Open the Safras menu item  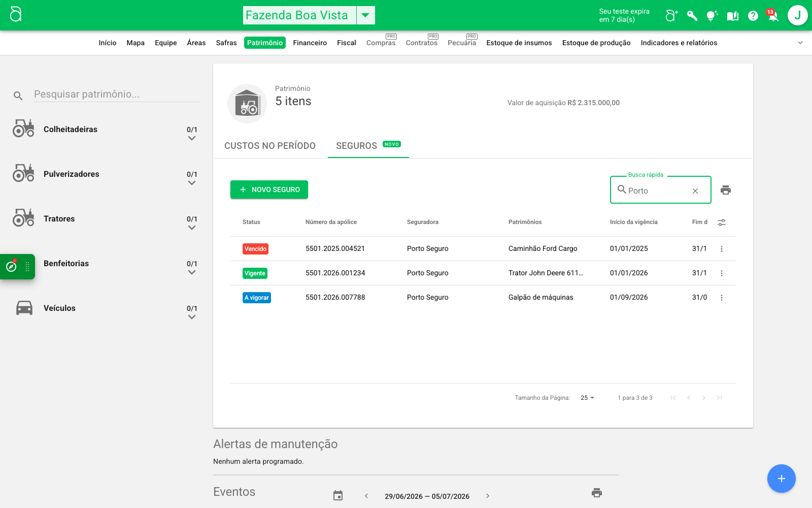pyautogui.click(x=226, y=43)
